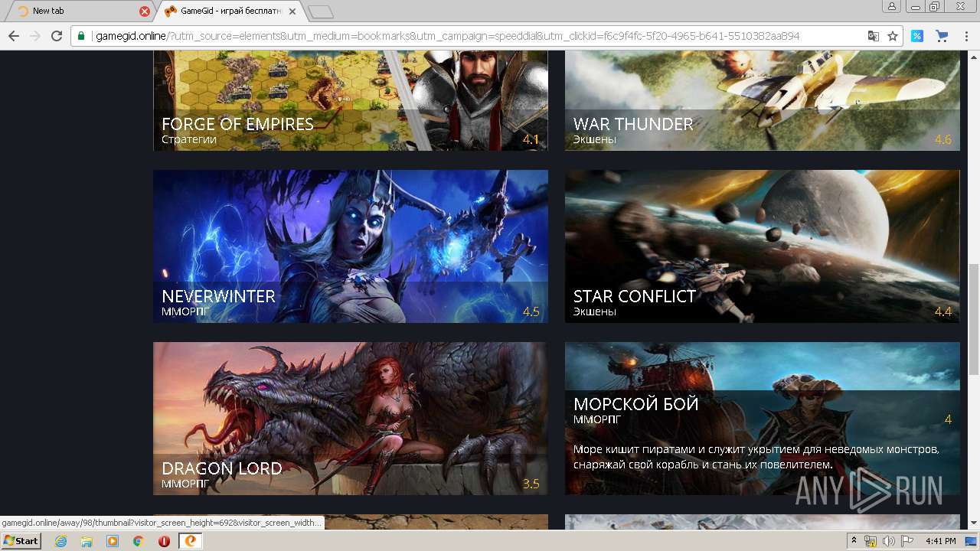Image resolution: width=980 pixels, height=551 pixels.
Task: Reload the current page
Action: (x=56, y=36)
